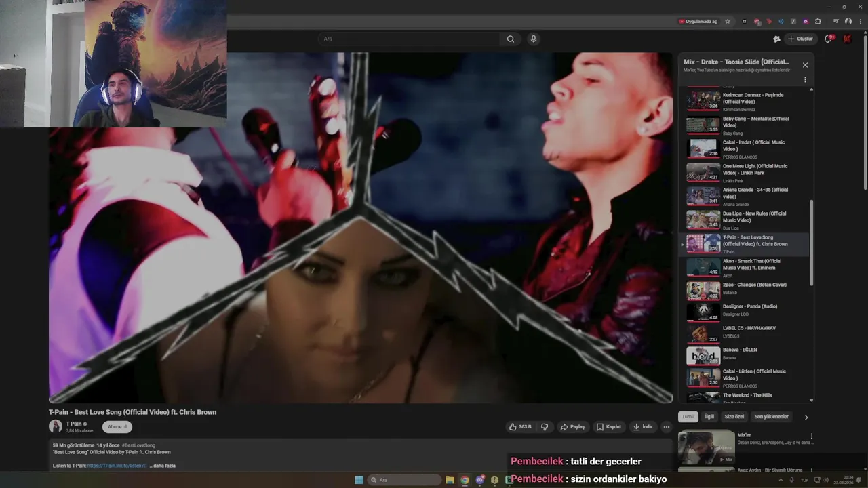Screen dimensions: 868x488
Task: Play Kerimcan Durmaz - Peşimde from playlist
Action: tap(744, 101)
